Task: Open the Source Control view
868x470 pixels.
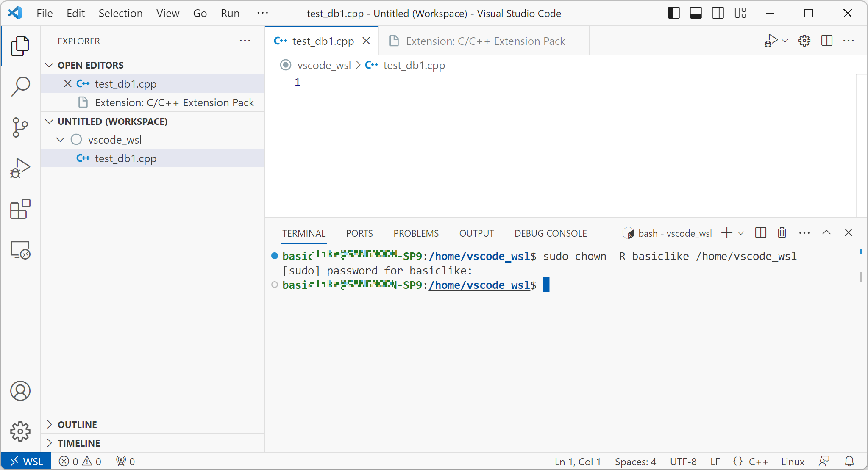Action: click(x=20, y=127)
